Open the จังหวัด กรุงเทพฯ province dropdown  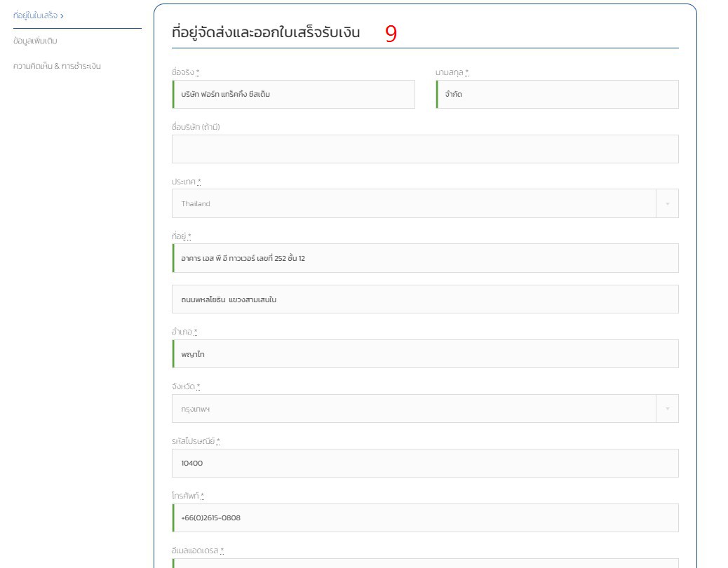(425, 409)
